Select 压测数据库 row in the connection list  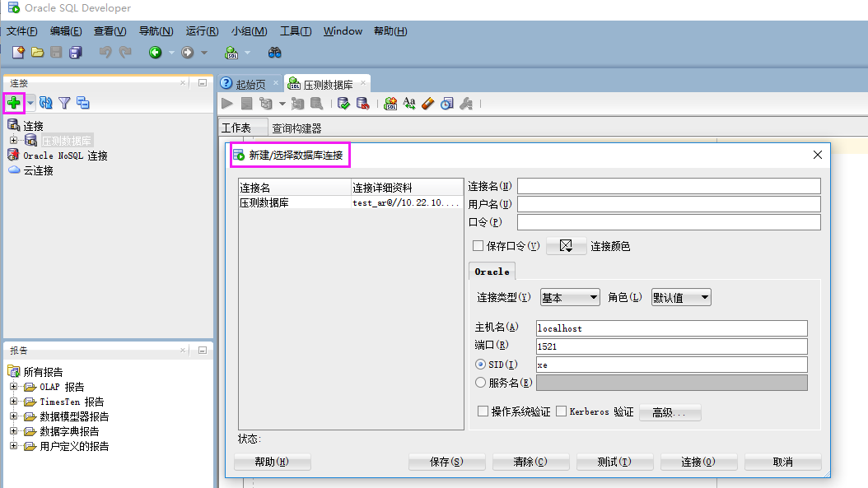(x=351, y=202)
